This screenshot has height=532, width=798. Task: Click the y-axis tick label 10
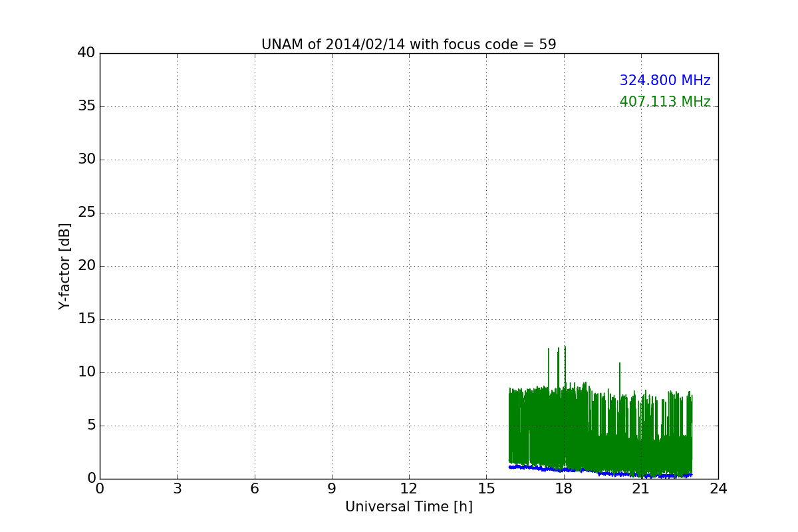86,372
